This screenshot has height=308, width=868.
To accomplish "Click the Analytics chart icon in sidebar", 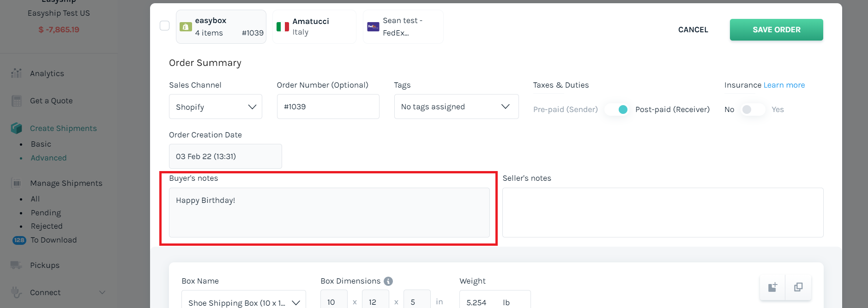I will (17, 73).
